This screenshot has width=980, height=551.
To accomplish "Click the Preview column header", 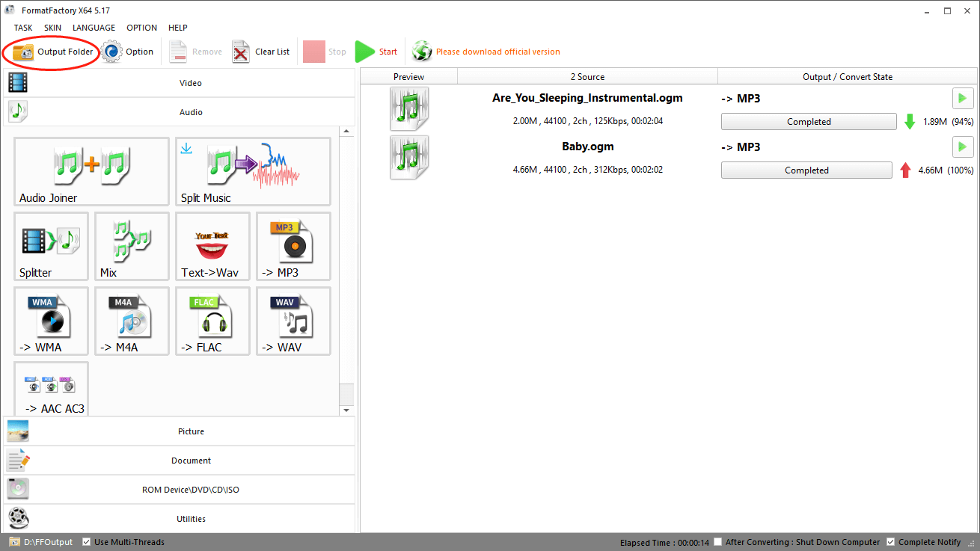I will tap(408, 76).
